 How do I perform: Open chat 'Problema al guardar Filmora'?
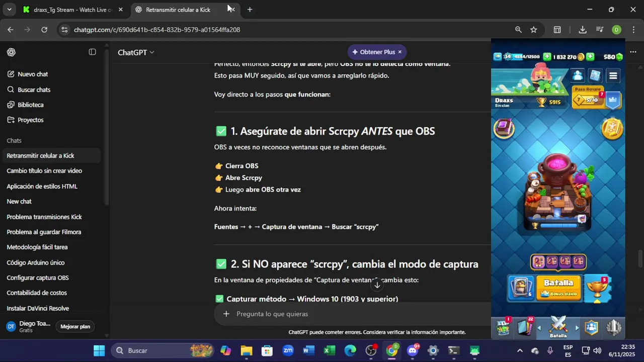44,232
